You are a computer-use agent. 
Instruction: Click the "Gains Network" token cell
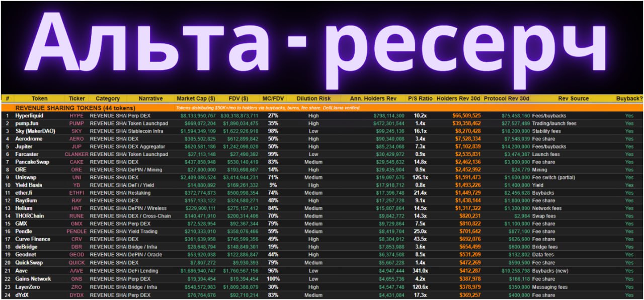(33, 279)
